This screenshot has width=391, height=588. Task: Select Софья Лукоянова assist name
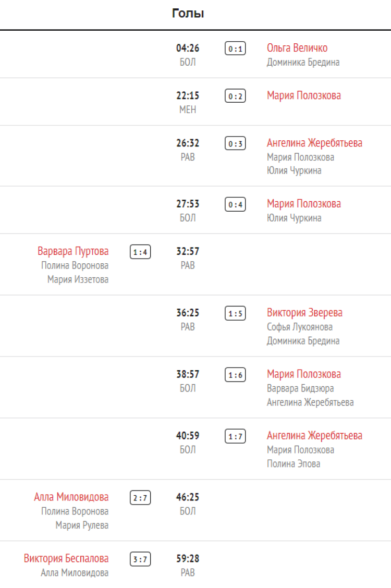pyautogui.click(x=300, y=327)
